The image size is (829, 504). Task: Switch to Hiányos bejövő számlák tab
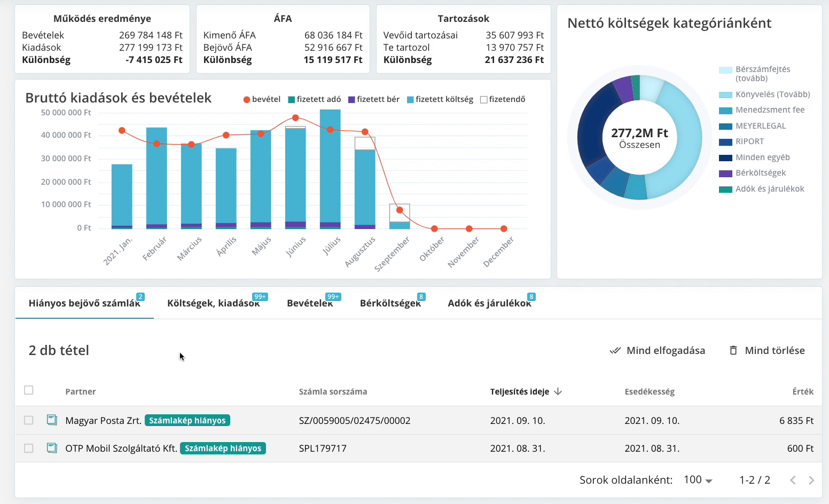84,303
